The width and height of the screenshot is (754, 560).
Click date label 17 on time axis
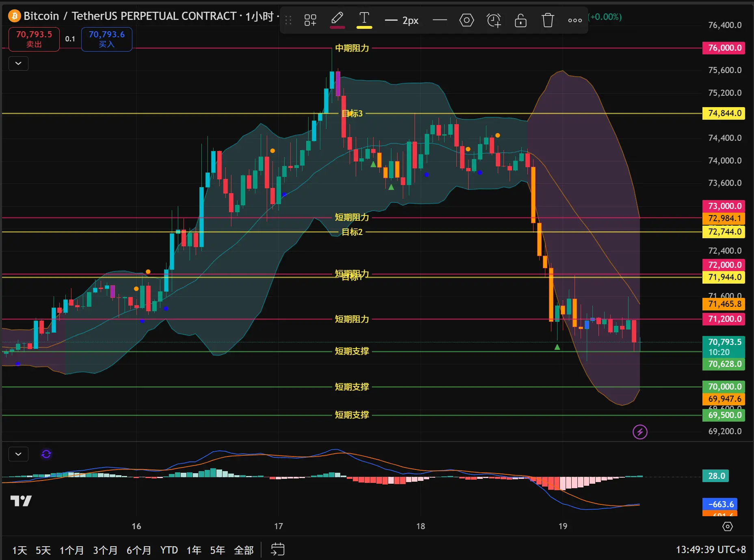[279, 526]
